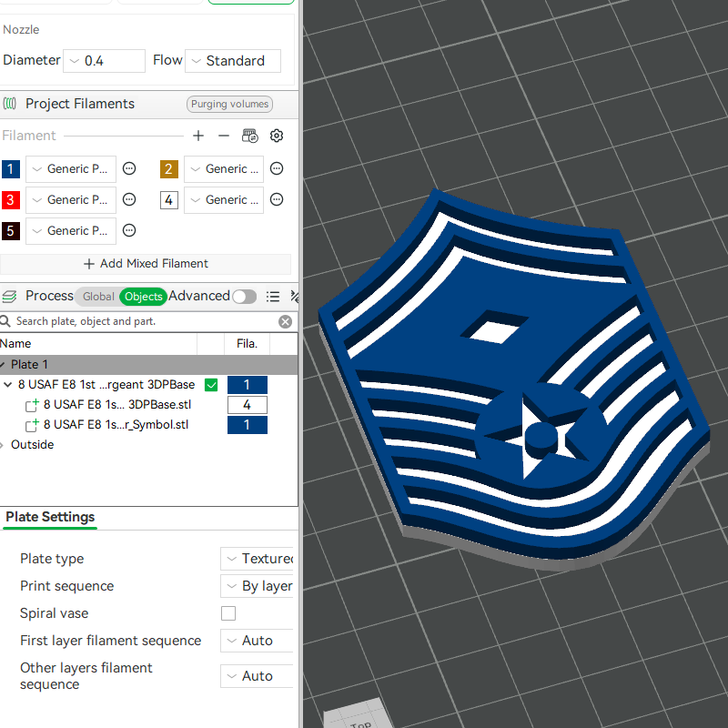Viewport: 728px width, 728px height.
Task: Click the r_Symbol.stl part icon
Action: click(32, 425)
